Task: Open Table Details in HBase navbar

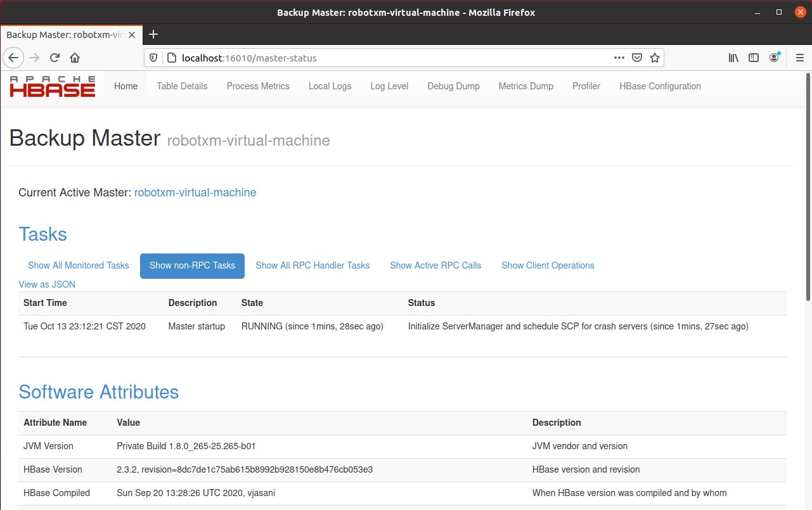Action: (182, 86)
